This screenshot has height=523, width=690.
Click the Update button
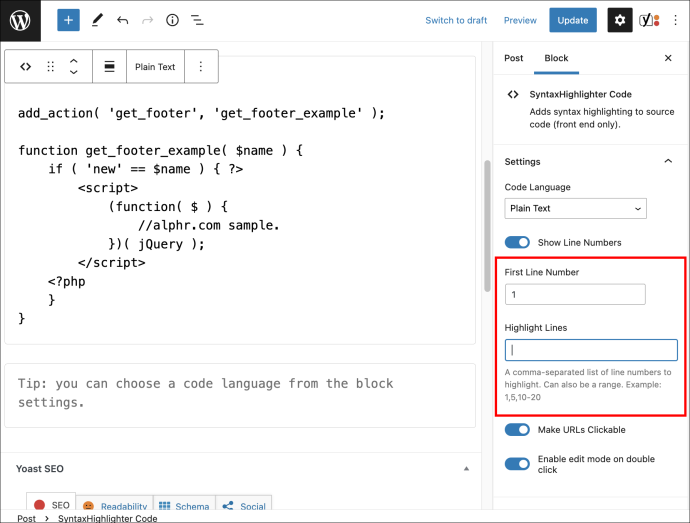point(573,20)
